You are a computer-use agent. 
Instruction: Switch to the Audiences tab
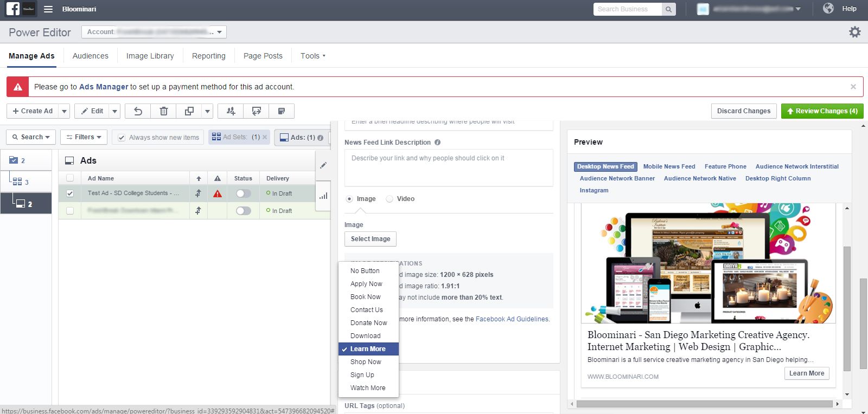(90, 56)
